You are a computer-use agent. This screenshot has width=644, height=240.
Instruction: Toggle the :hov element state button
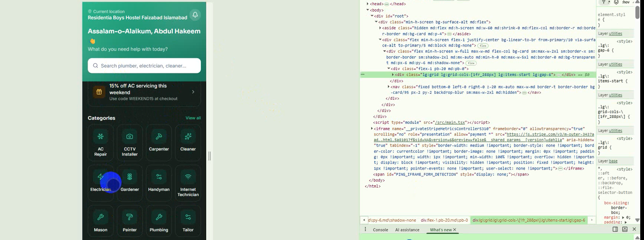click(x=626, y=2)
